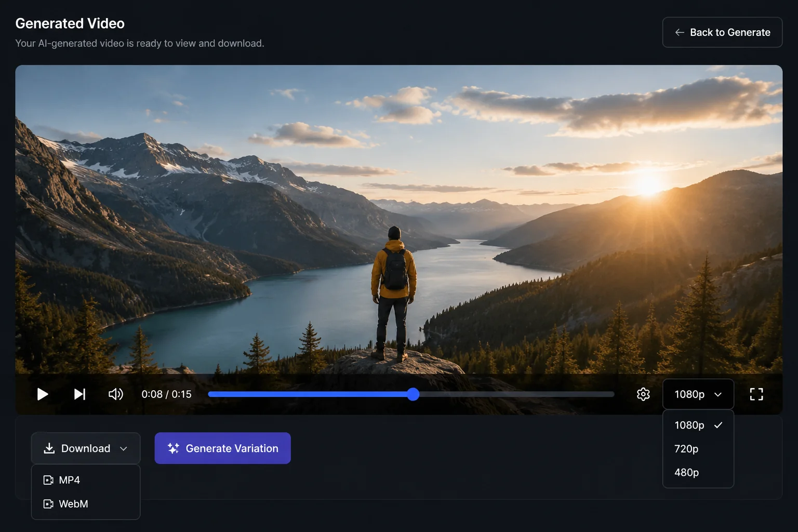Download video as WebM
This screenshot has height=532, width=798.
(x=86, y=504)
